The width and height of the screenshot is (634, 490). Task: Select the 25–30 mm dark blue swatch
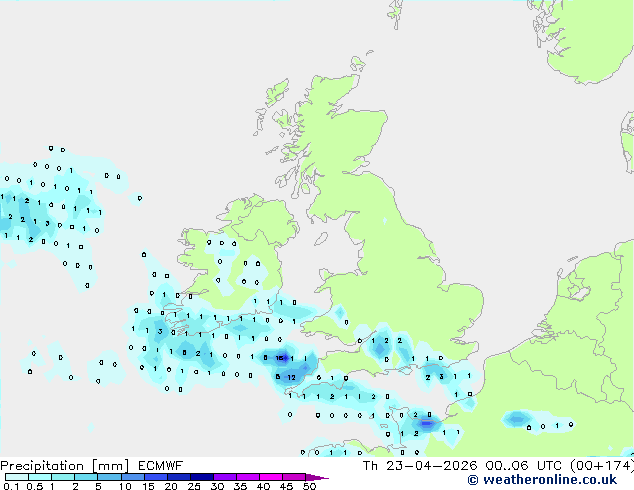201,477
